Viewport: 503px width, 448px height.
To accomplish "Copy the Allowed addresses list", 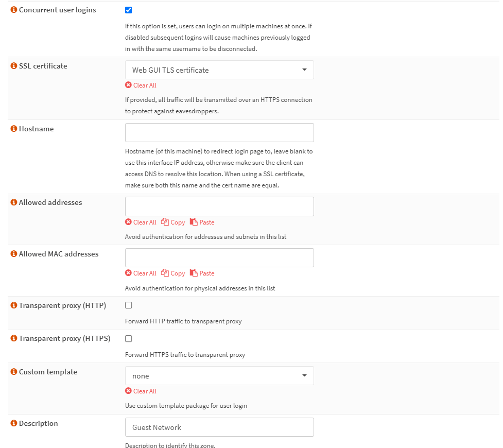I will pos(173,222).
